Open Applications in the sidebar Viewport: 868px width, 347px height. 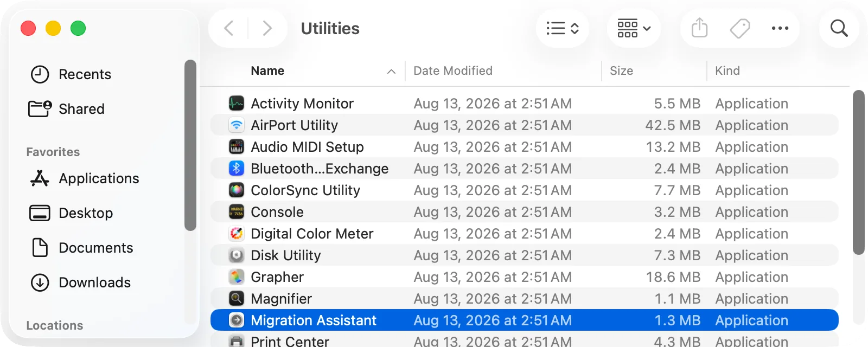[x=99, y=178]
